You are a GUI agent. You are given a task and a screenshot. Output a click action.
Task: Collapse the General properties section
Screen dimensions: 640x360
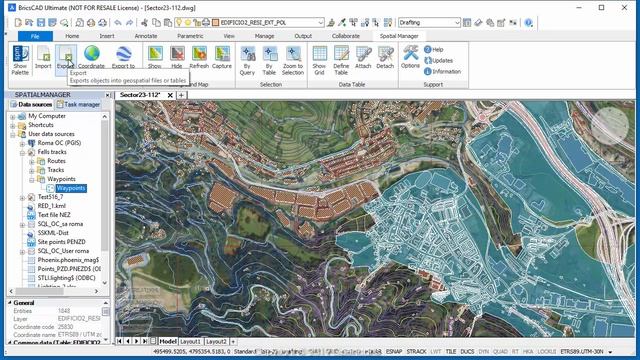coord(10,303)
